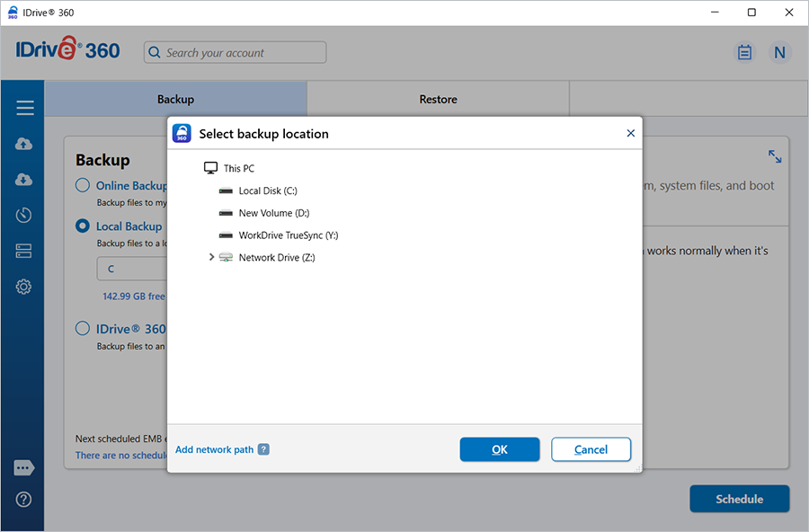Click the cloud download restore sidebar icon
The width and height of the screenshot is (809, 532).
click(24, 180)
